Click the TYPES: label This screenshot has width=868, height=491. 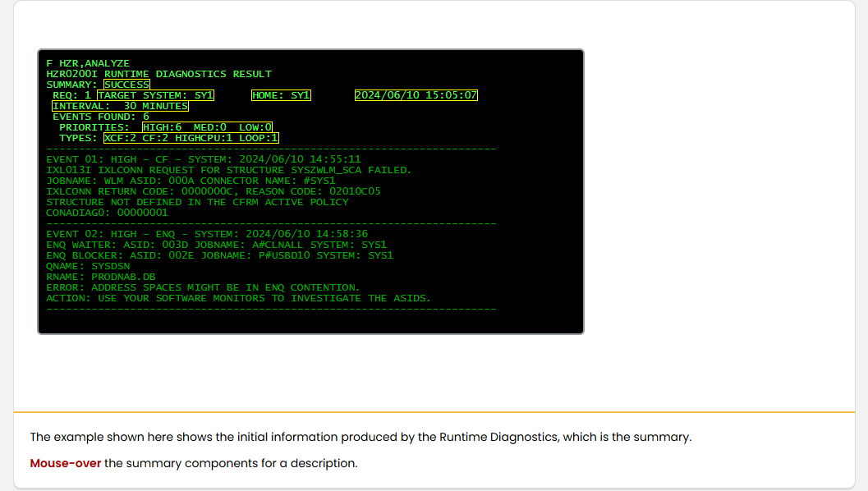[x=78, y=138]
